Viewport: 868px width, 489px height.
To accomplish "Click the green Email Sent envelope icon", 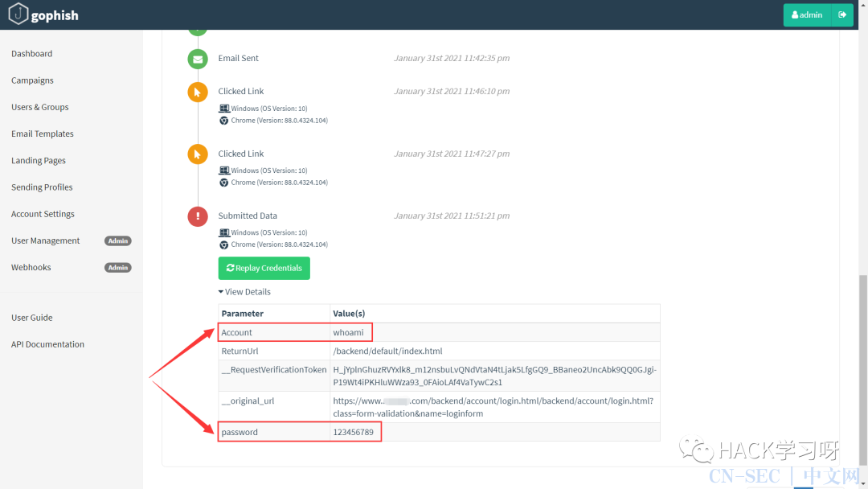I will [197, 59].
